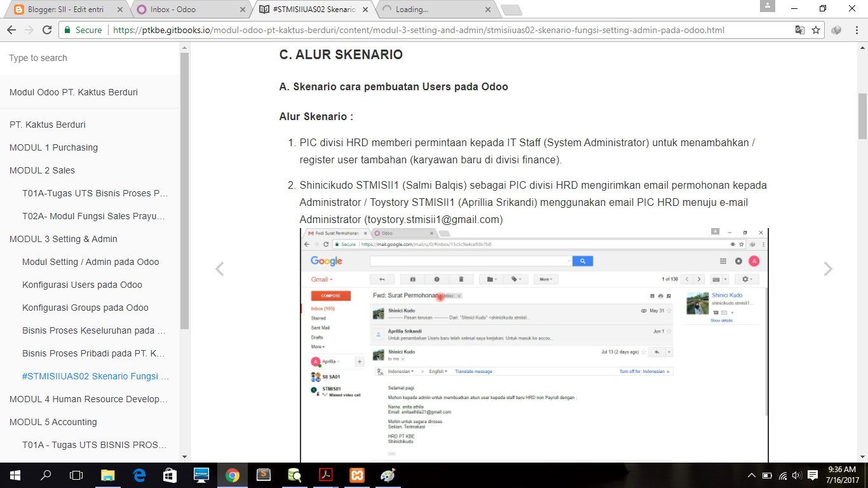Open MODUL 1 Purchasing in sidebar
Viewport: 868px width, 488px height.
click(x=54, y=147)
